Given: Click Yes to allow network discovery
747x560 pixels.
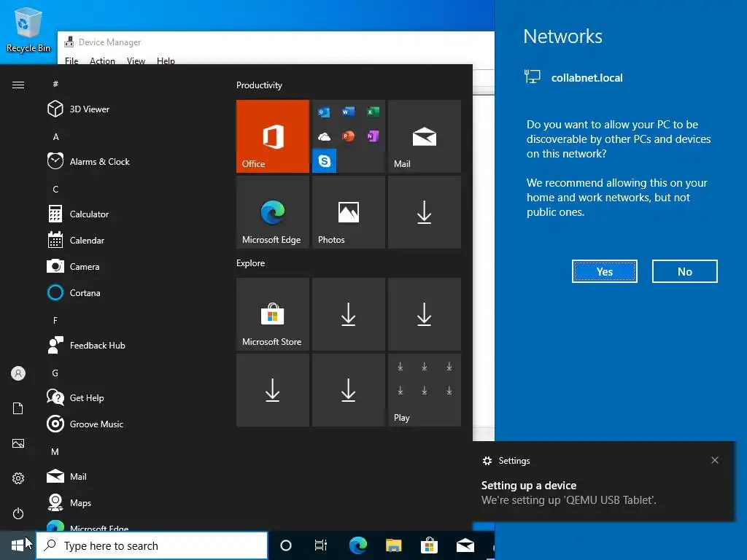Looking at the screenshot, I should (605, 271).
